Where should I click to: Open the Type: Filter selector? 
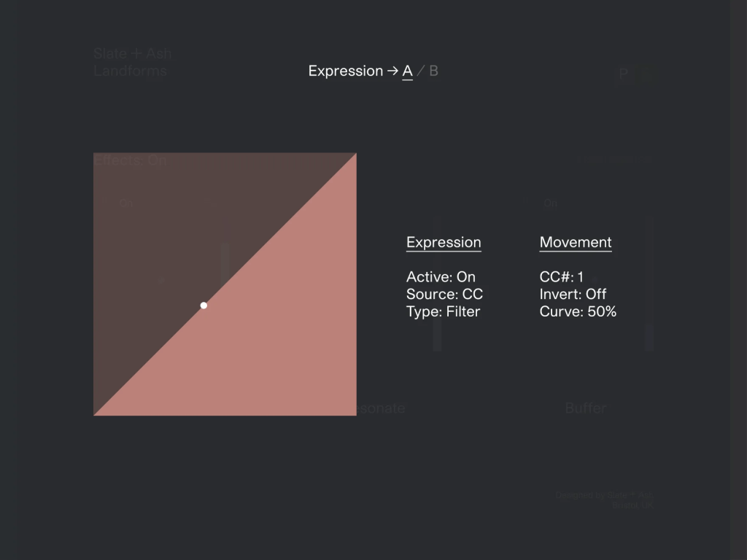(443, 312)
